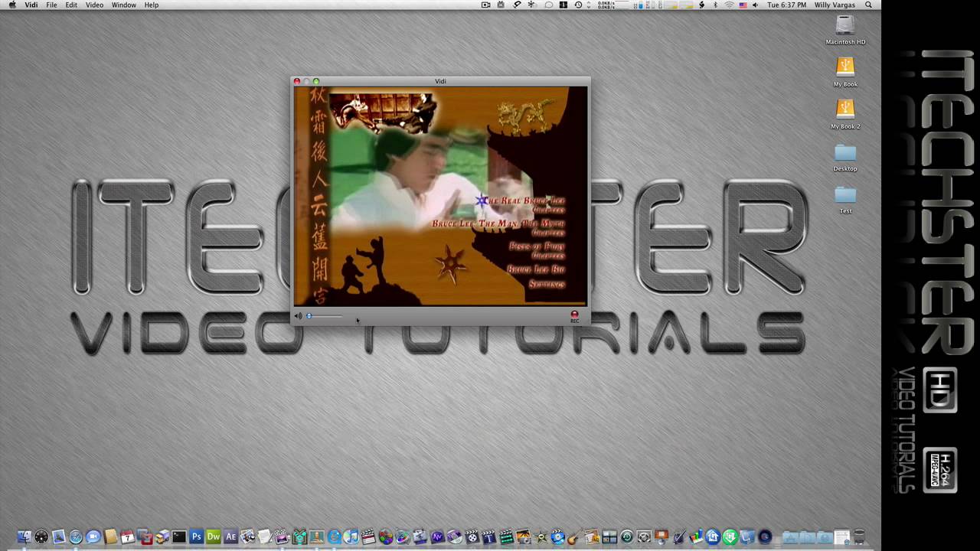The image size is (980, 551).
Task: Open My Book 2 drive on desktop
Action: [845, 109]
